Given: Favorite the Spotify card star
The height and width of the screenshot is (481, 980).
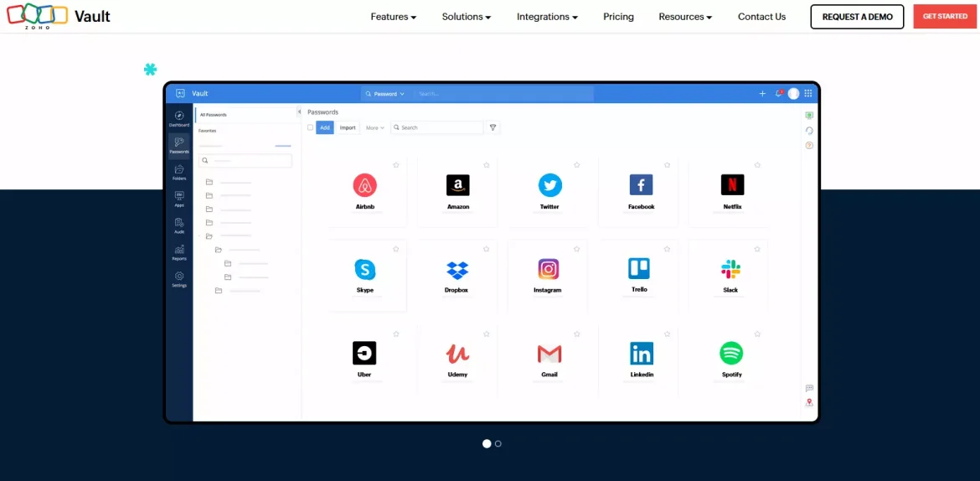Looking at the screenshot, I should pos(757,334).
